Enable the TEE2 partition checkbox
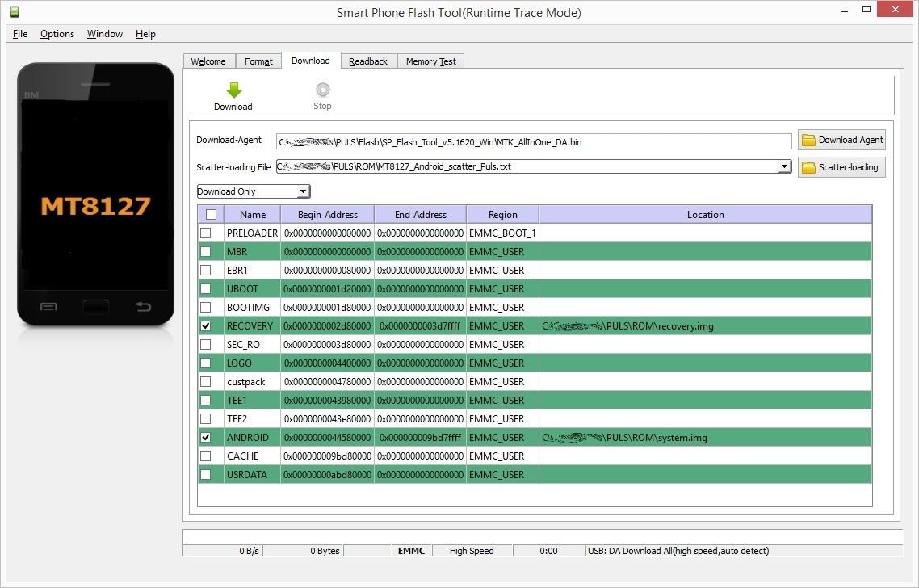Viewport: 919px width, 588px height. tap(206, 418)
